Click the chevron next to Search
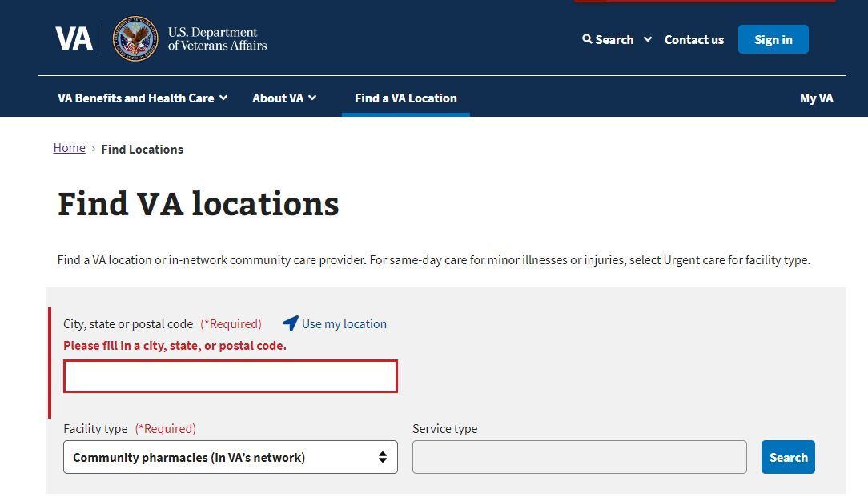 pyautogui.click(x=649, y=39)
